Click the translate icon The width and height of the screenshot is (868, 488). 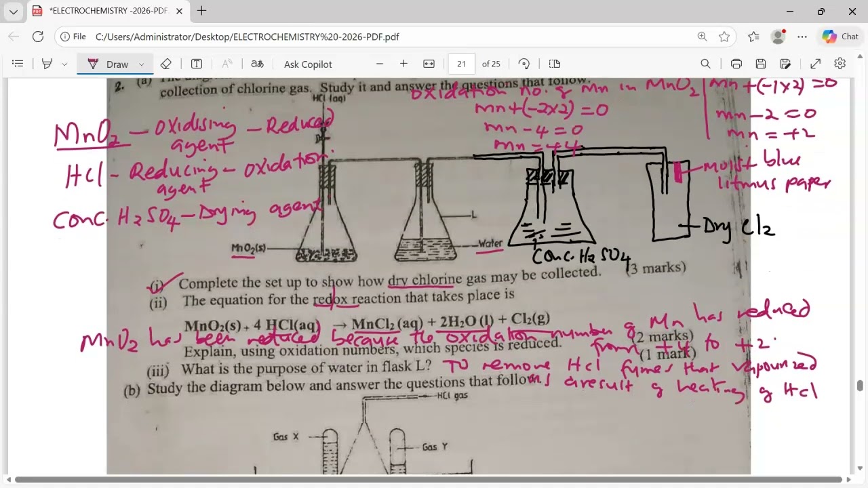tap(257, 64)
